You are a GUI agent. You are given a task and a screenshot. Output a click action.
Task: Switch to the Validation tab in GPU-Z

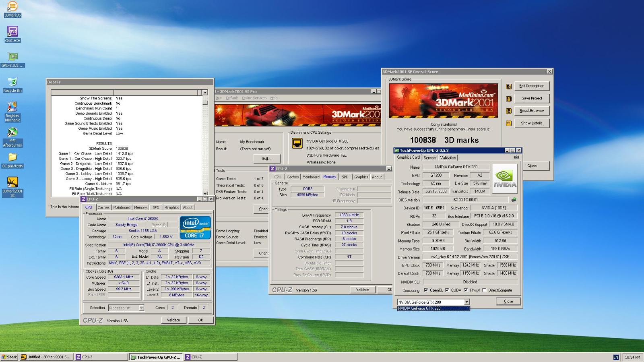[x=448, y=158]
